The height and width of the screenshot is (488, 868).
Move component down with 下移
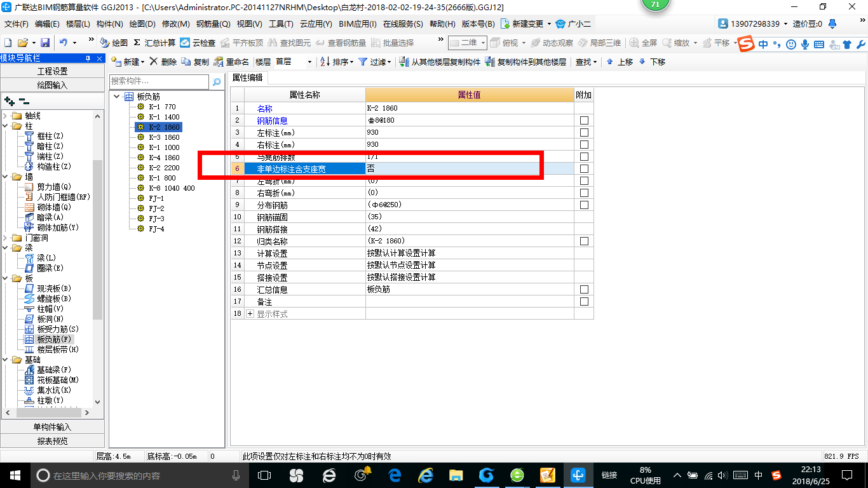pyautogui.click(x=652, y=62)
